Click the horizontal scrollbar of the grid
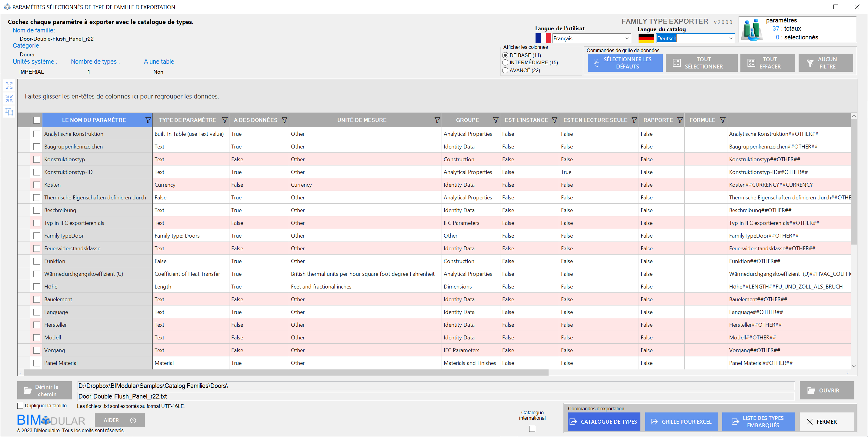The width and height of the screenshot is (868, 437). pyautogui.click(x=286, y=372)
